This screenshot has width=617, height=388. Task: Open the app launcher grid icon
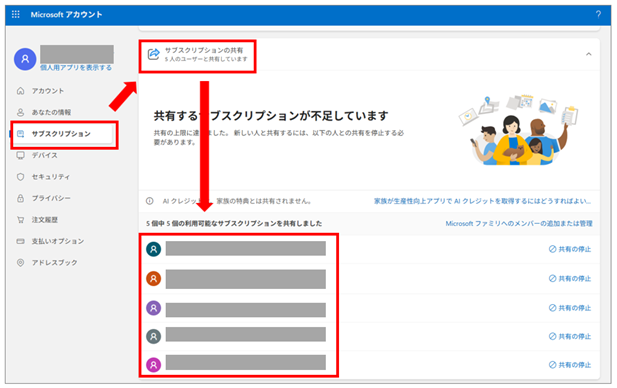(x=16, y=15)
